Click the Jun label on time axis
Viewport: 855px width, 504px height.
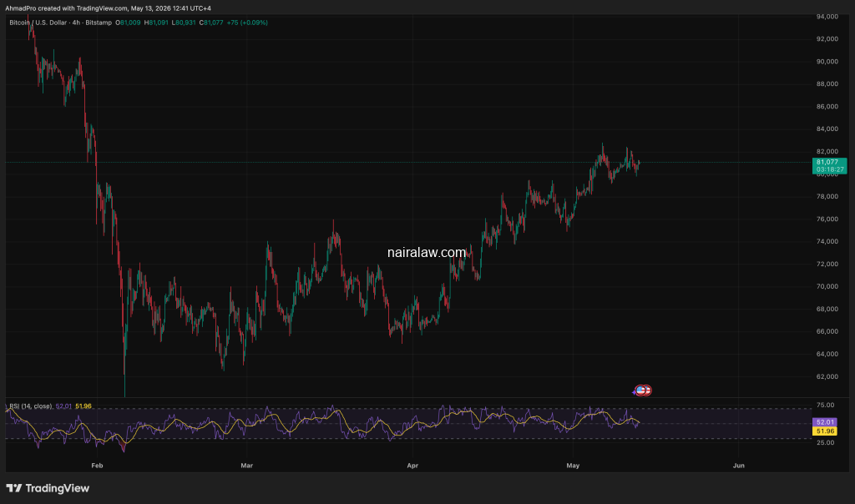738,466
